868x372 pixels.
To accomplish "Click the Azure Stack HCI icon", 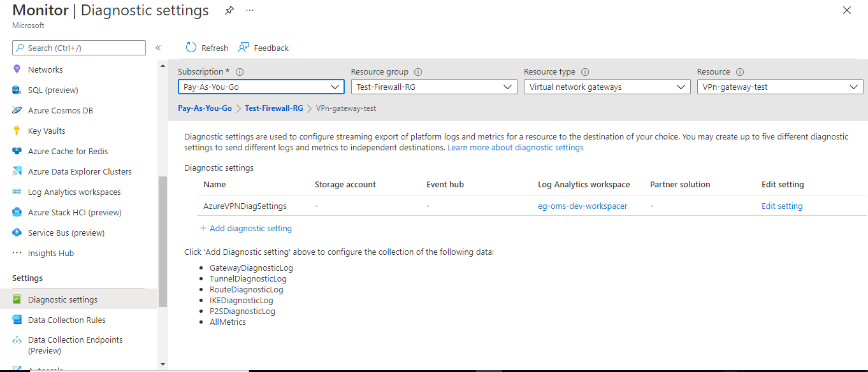I will click(x=17, y=212).
